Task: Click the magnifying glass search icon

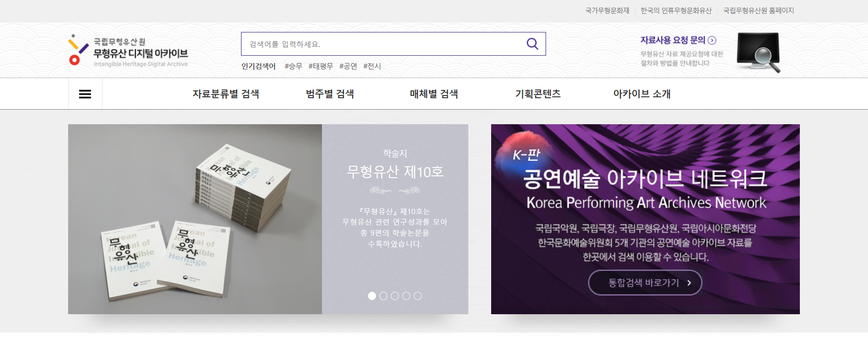Action: click(532, 44)
